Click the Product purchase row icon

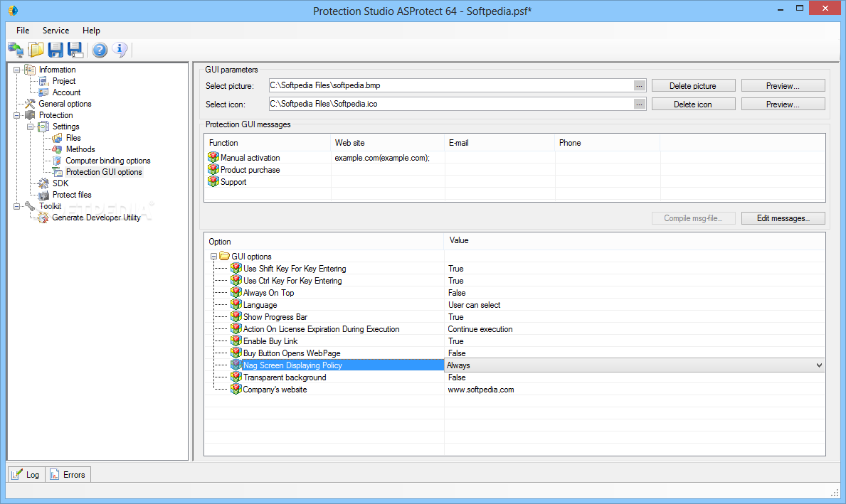[x=213, y=169]
